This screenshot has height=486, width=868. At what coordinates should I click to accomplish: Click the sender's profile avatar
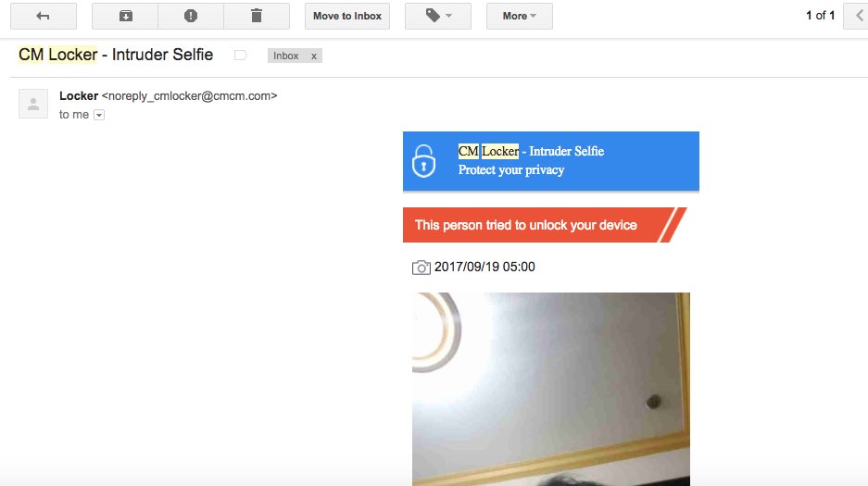pos(33,104)
